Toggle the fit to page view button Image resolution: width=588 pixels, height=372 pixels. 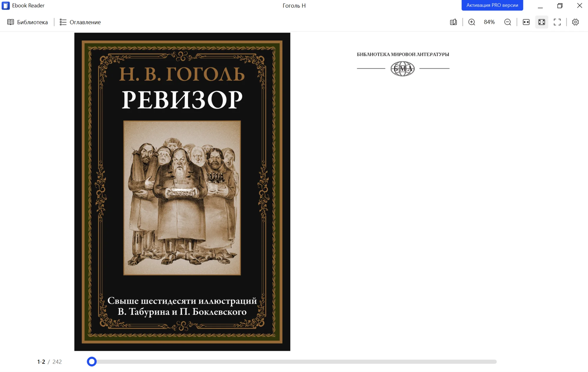(542, 22)
